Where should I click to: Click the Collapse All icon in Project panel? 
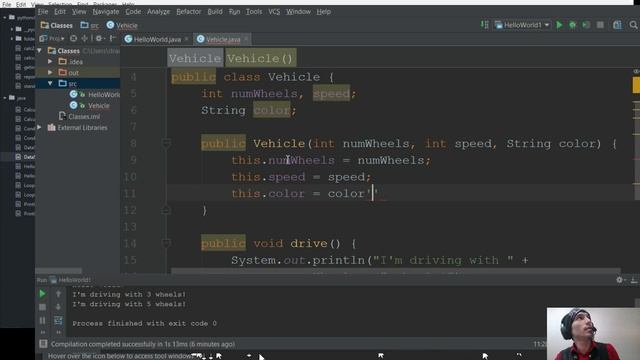point(85,39)
